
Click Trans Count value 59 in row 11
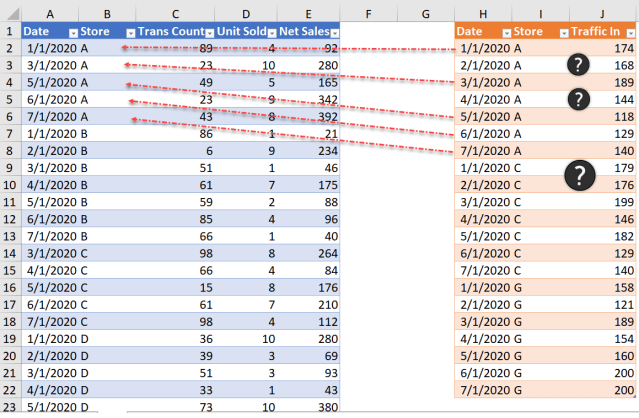coord(175,202)
